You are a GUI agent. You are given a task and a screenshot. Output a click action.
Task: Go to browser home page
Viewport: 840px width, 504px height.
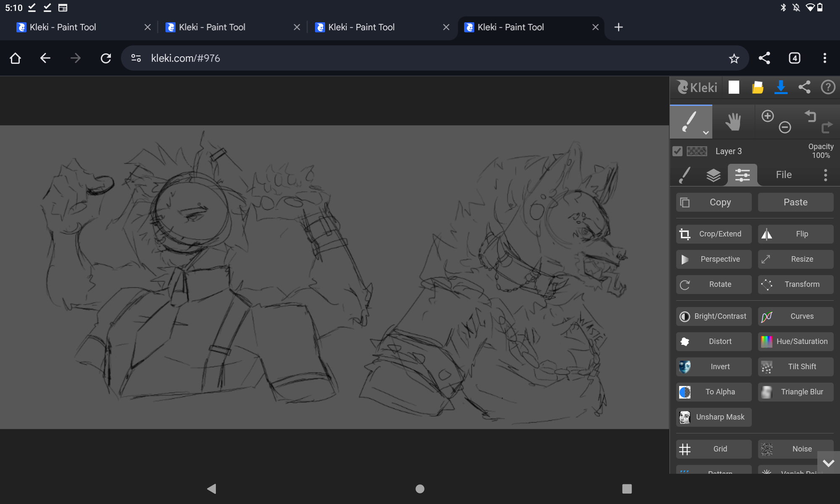click(15, 58)
